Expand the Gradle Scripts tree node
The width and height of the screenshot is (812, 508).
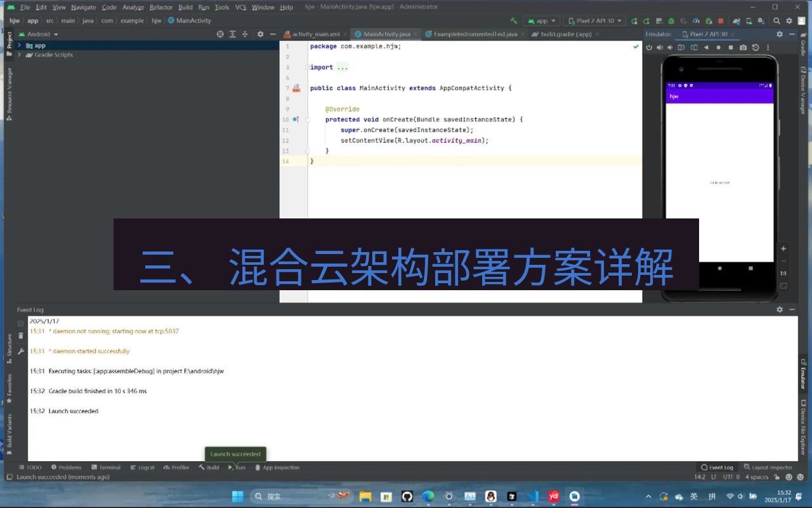pos(20,55)
